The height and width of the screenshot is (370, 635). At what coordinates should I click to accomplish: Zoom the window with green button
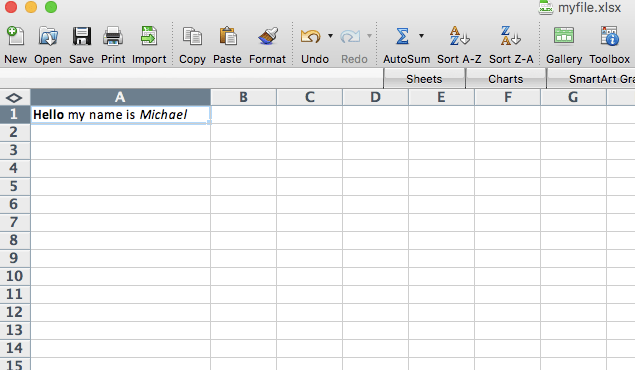[x=51, y=7]
